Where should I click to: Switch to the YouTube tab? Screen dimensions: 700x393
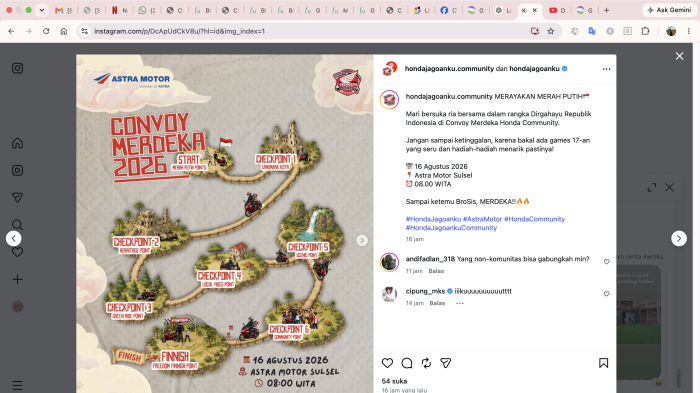[x=557, y=10]
